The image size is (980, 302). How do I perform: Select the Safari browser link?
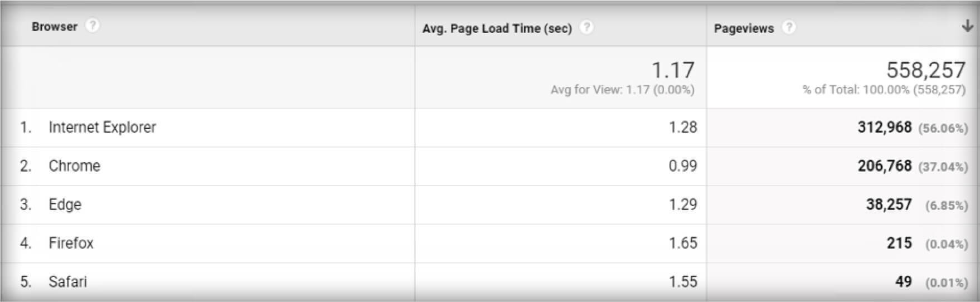click(67, 281)
